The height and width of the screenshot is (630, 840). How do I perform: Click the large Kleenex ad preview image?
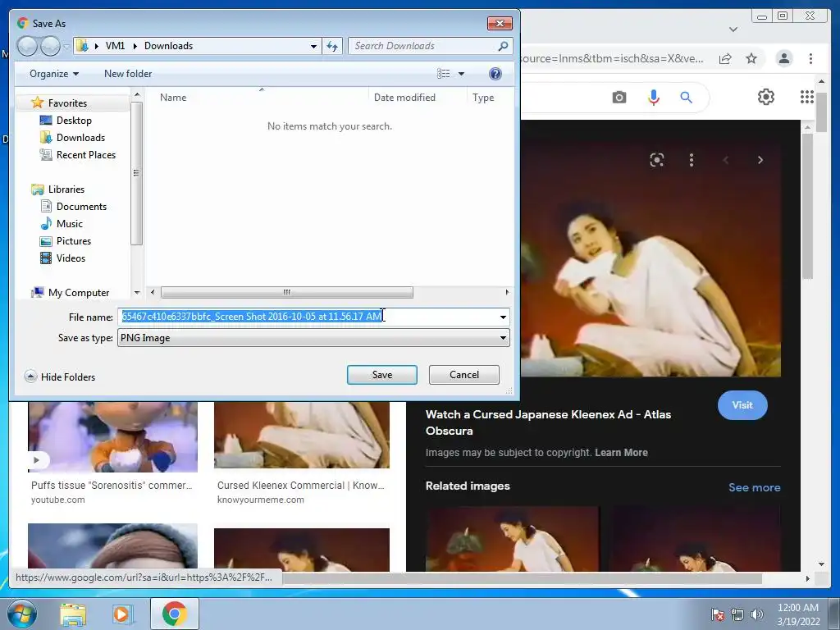(651, 259)
